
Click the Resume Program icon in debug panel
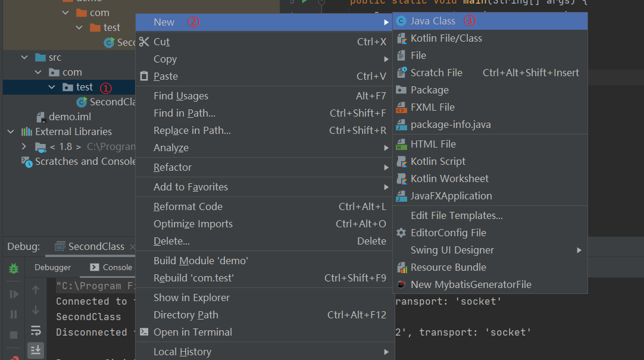tap(14, 294)
